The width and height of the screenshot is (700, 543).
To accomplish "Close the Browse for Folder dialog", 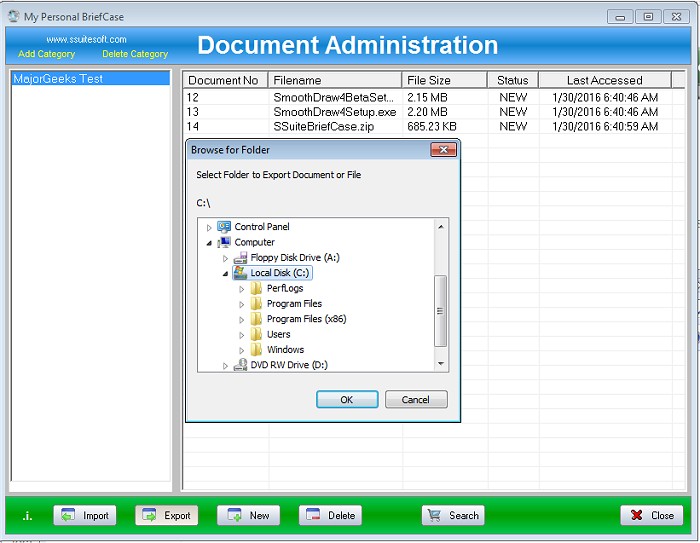I will point(443,150).
